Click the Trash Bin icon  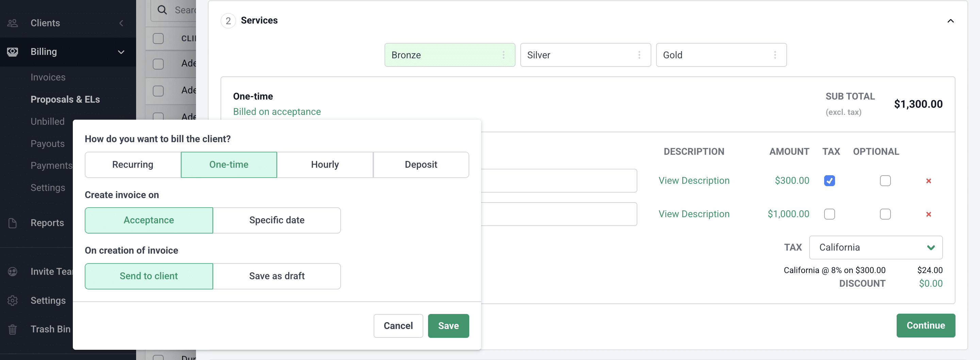[13, 329]
